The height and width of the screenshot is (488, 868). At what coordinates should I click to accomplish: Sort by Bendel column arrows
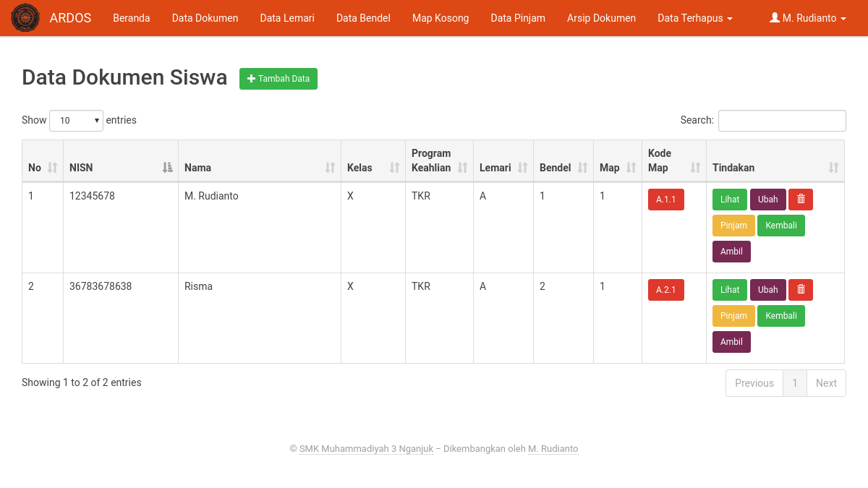point(583,168)
